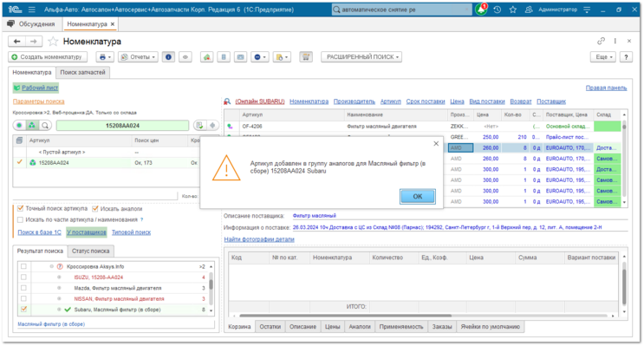Click Создать номенклатуру button

click(47, 57)
